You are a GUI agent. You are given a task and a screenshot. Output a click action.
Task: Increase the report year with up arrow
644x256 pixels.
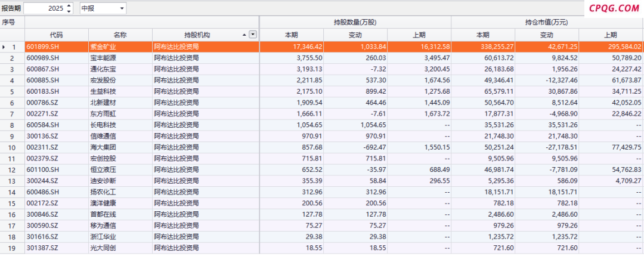[x=69, y=6]
